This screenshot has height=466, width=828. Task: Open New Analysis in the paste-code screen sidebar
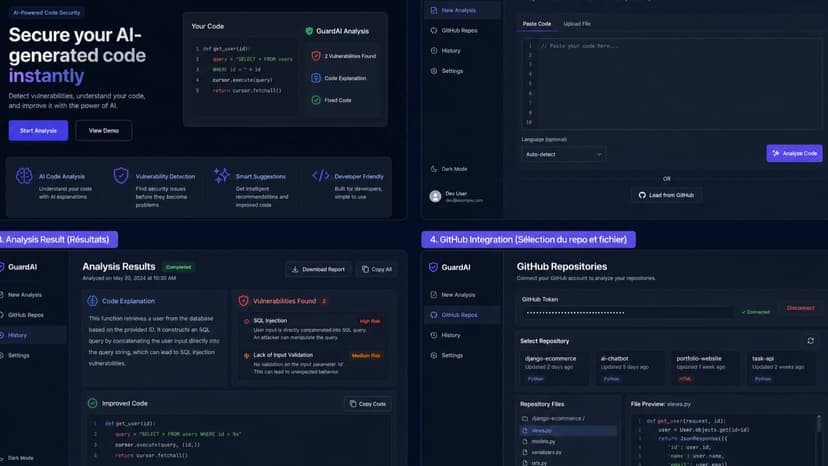coord(462,10)
